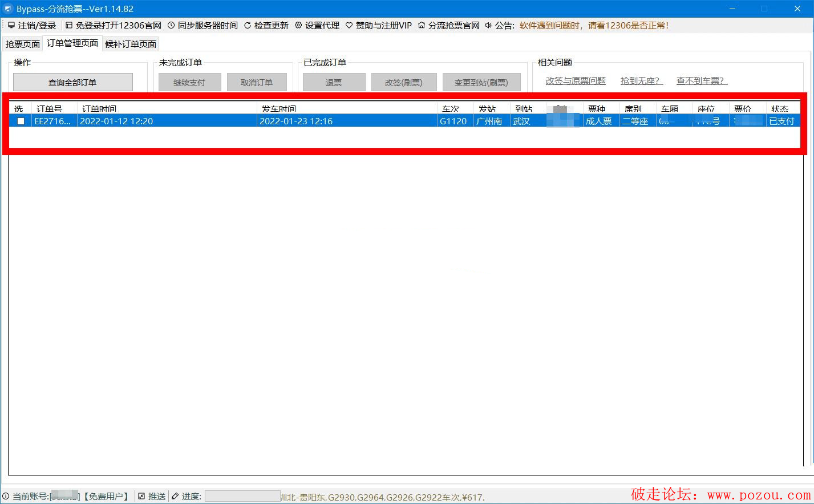Open 改签与原票问题 link
The width and height of the screenshot is (814, 504).
click(576, 81)
